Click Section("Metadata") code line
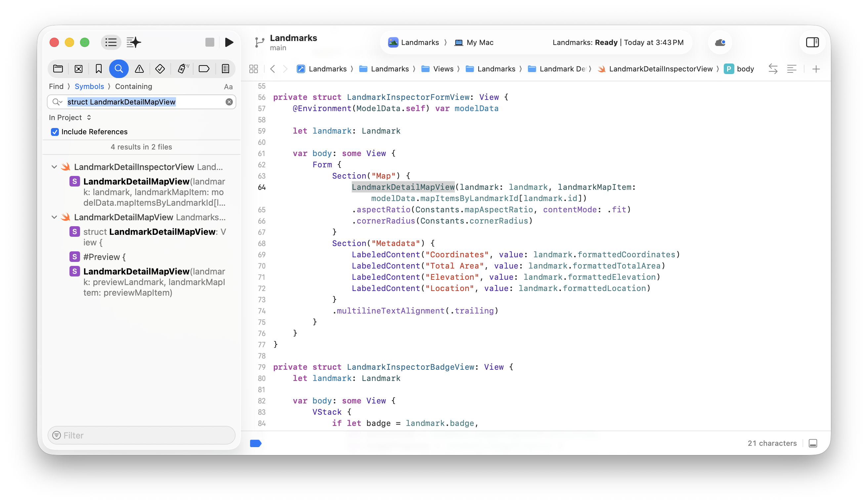 [383, 243]
